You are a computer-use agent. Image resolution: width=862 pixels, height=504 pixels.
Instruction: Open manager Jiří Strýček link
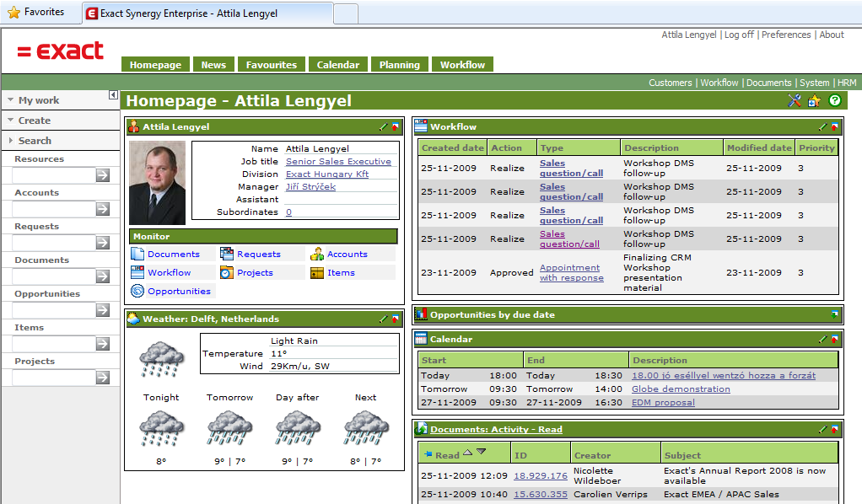point(310,187)
